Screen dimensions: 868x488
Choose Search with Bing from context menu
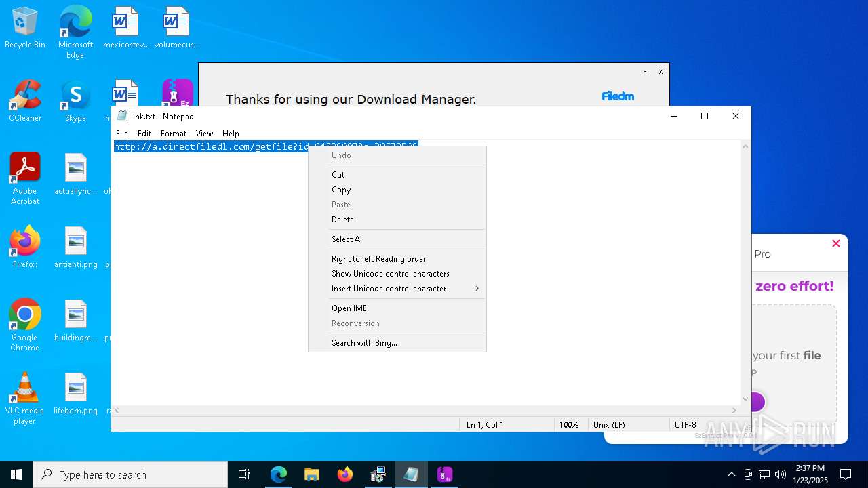(x=397, y=343)
